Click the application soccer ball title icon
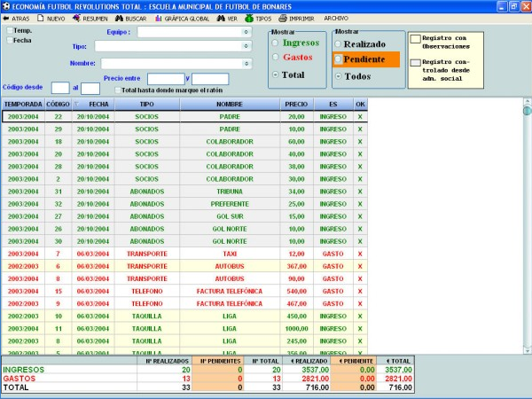532x399 pixels. click(x=6, y=6)
